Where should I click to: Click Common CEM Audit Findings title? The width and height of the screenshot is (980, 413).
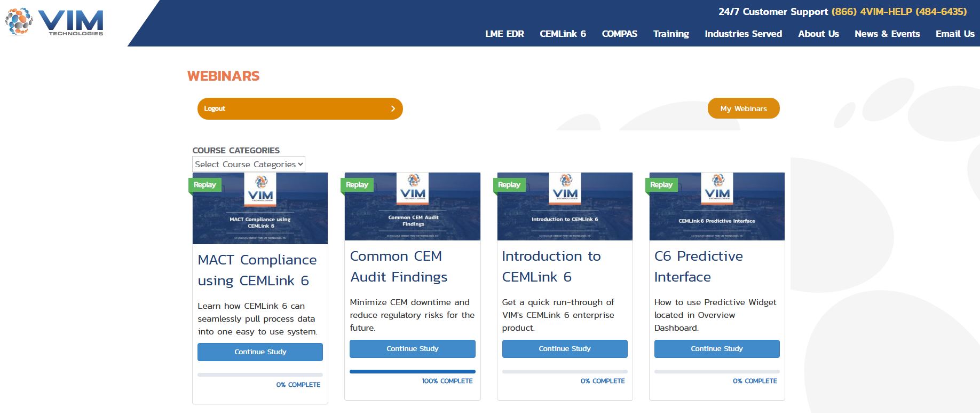[399, 267]
